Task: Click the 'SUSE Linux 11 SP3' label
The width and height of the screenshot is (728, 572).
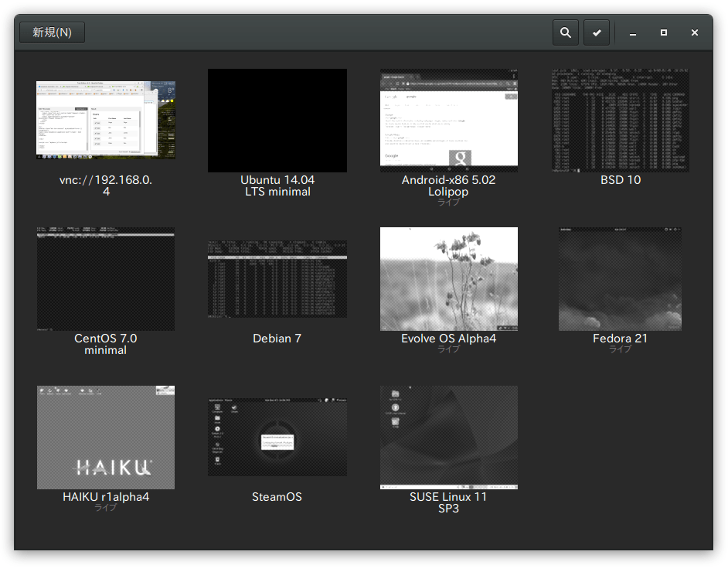Action: (448, 502)
